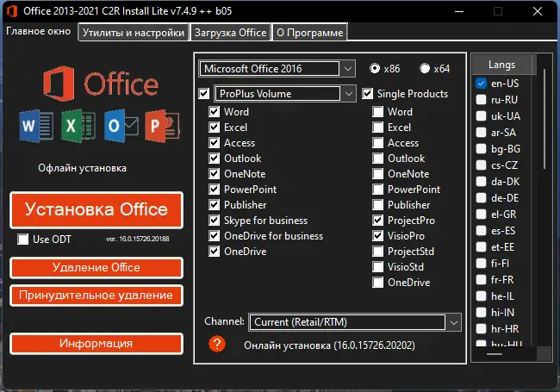560x392 pixels.
Task: Click the Принудительное удаление button
Action: pyautogui.click(x=96, y=296)
